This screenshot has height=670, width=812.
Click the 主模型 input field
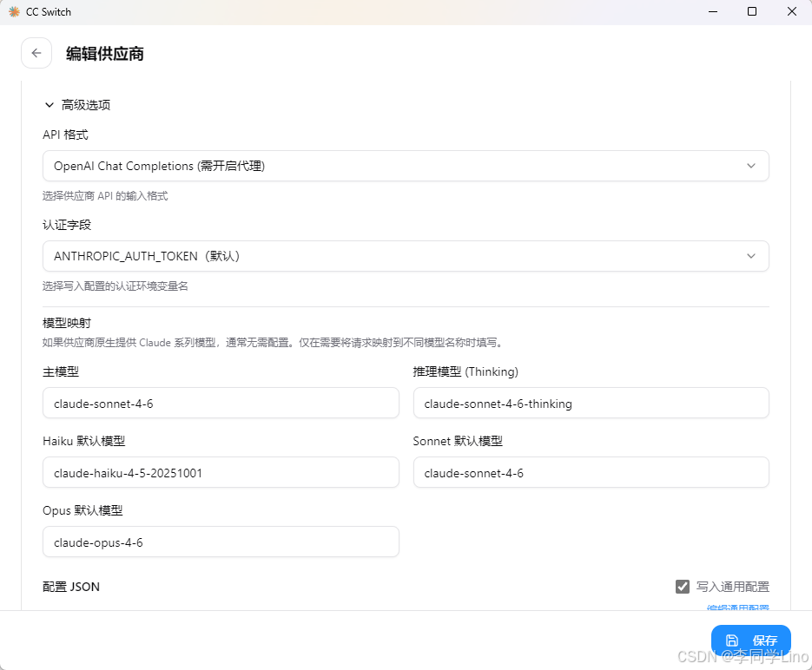tap(221, 403)
